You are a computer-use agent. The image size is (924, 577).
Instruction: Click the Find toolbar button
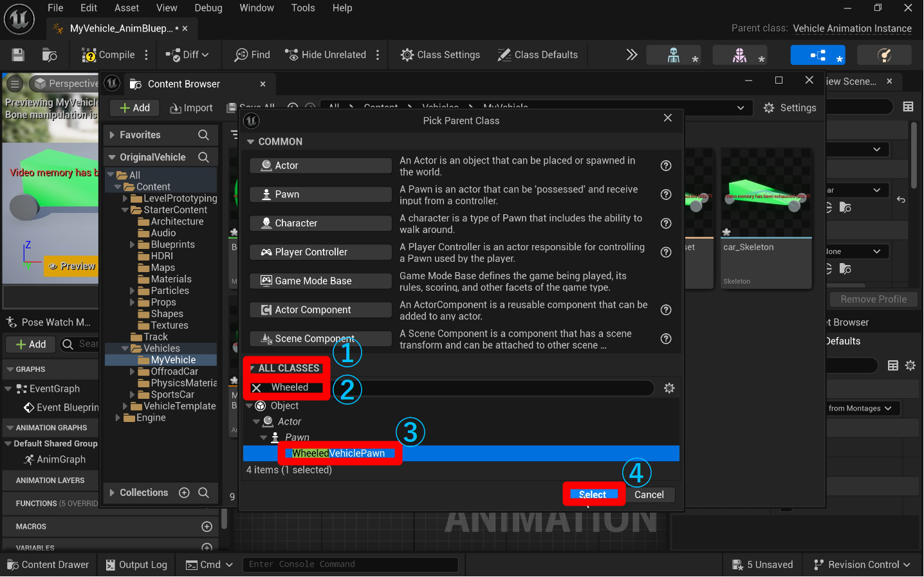pyautogui.click(x=252, y=55)
